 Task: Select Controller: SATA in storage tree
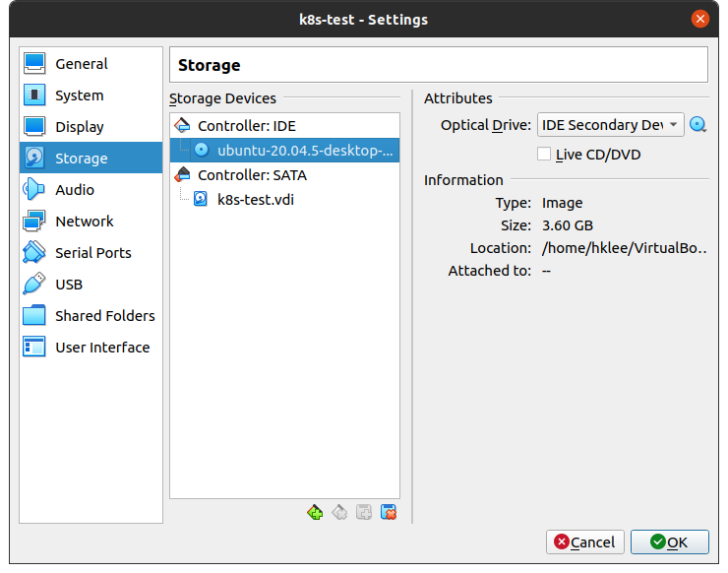click(x=284, y=174)
